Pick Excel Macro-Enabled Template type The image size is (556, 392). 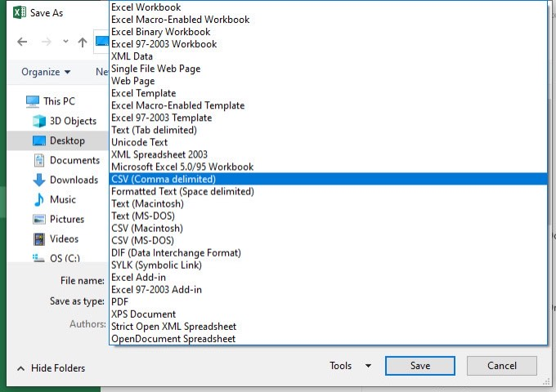click(328, 105)
